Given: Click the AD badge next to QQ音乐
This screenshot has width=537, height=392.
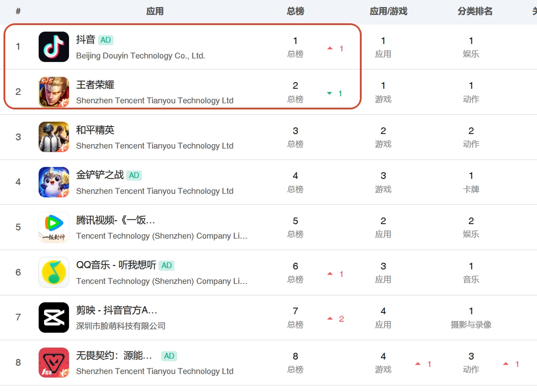Looking at the screenshot, I should (167, 265).
